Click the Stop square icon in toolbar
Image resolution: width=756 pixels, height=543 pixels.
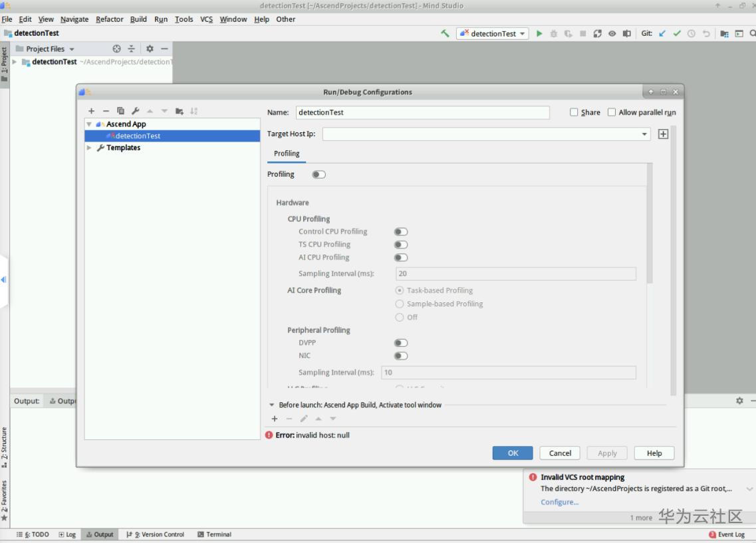point(582,33)
